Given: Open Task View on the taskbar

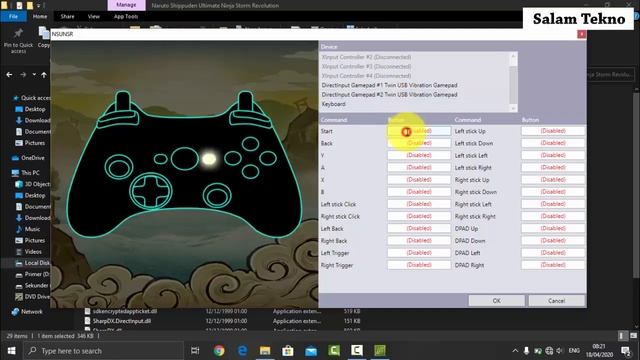Looking at the screenshot, I should [195, 351].
